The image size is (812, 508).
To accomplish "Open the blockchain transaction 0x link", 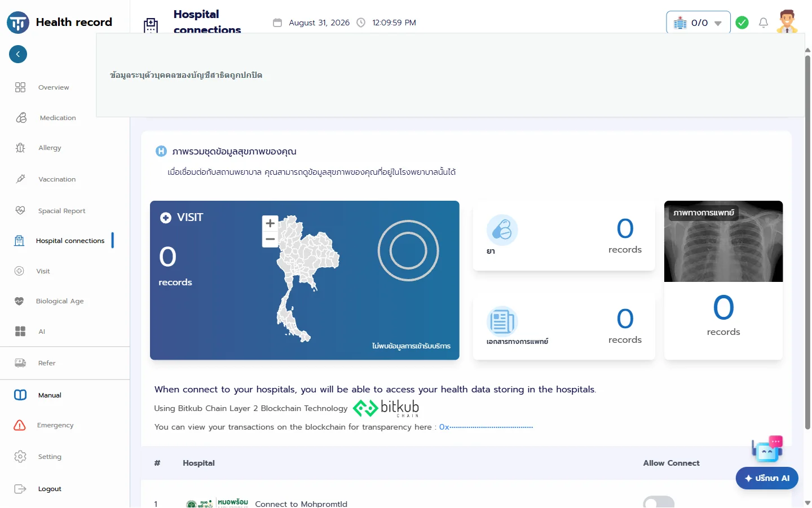I will pos(486,427).
